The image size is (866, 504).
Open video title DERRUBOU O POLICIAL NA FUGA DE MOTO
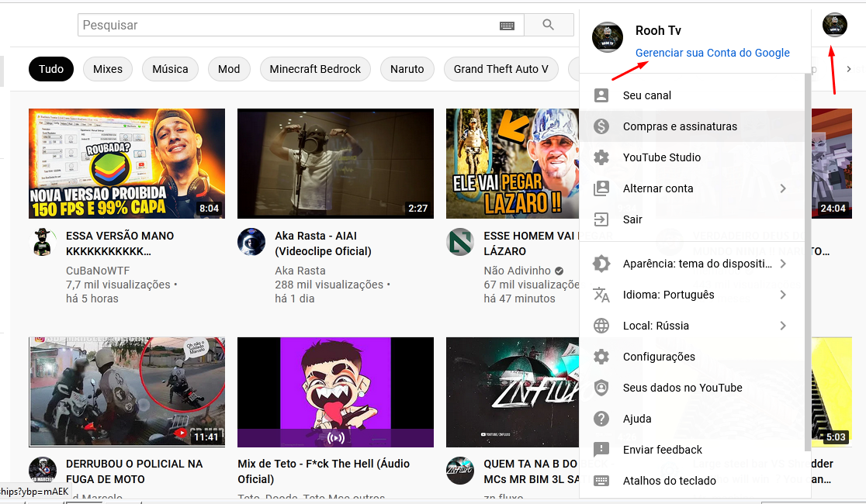[x=134, y=471]
